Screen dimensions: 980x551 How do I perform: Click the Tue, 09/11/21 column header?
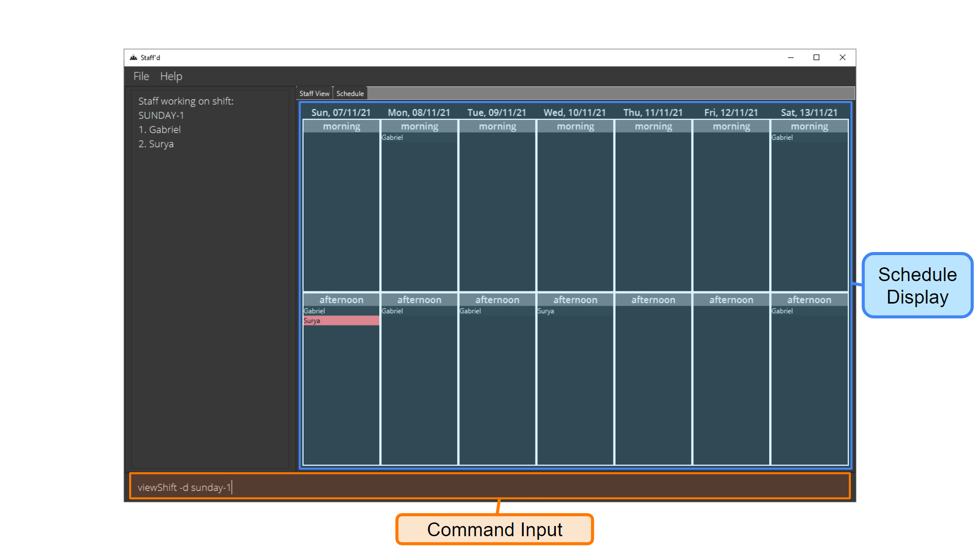497,113
